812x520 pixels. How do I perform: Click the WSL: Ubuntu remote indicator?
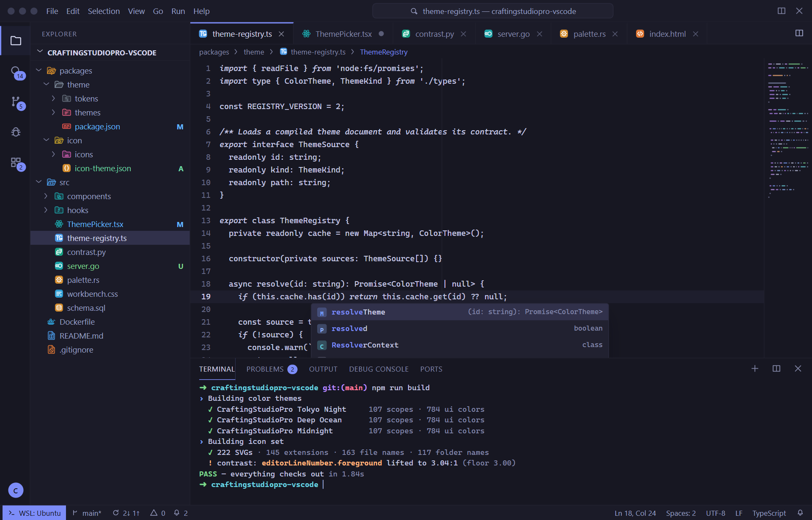pyautogui.click(x=34, y=513)
